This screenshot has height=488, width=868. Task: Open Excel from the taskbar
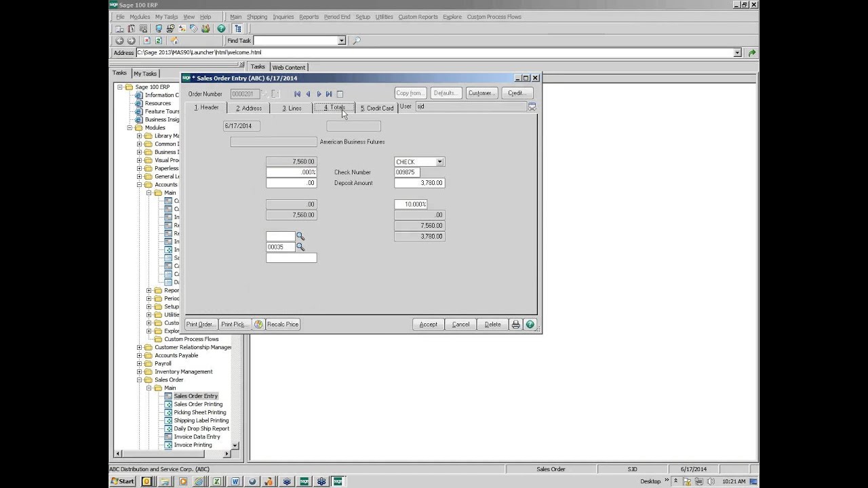click(x=217, y=481)
